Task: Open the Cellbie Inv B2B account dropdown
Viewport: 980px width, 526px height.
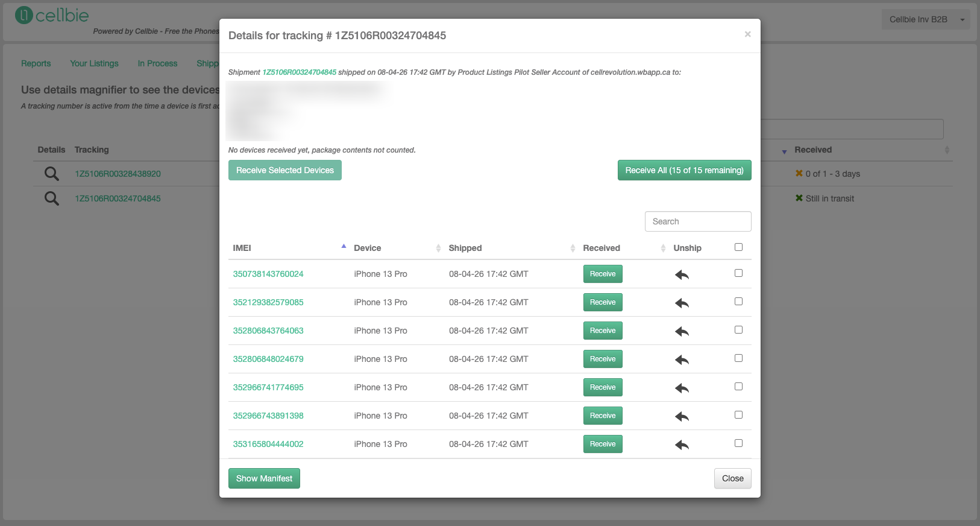Action: (x=926, y=19)
